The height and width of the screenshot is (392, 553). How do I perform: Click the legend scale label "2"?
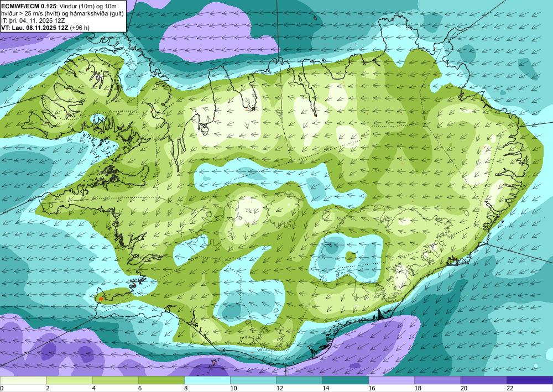pyautogui.click(x=48, y=389)
